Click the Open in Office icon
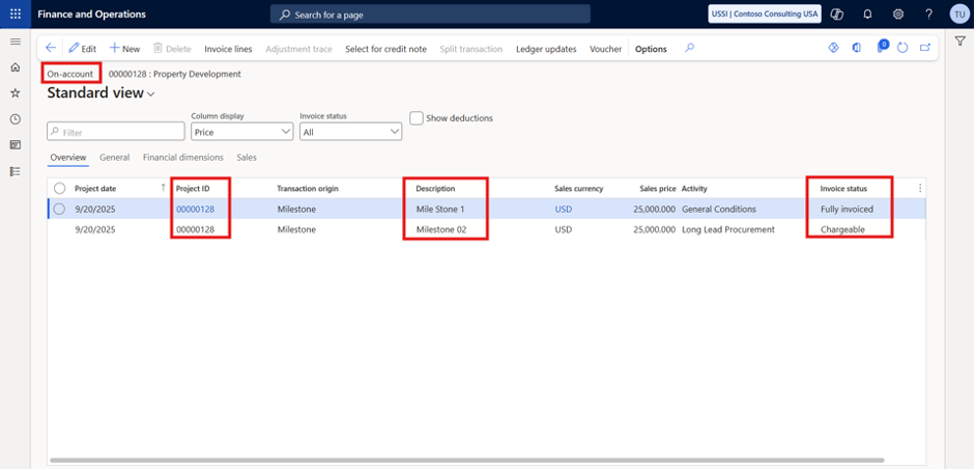 pos(857,48)
